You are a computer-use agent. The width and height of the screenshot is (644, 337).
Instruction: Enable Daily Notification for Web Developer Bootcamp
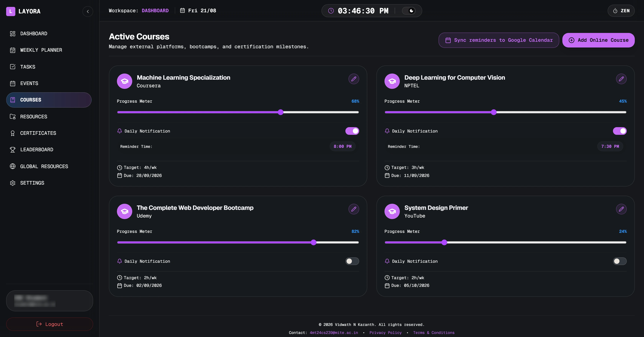coord(352,261)
